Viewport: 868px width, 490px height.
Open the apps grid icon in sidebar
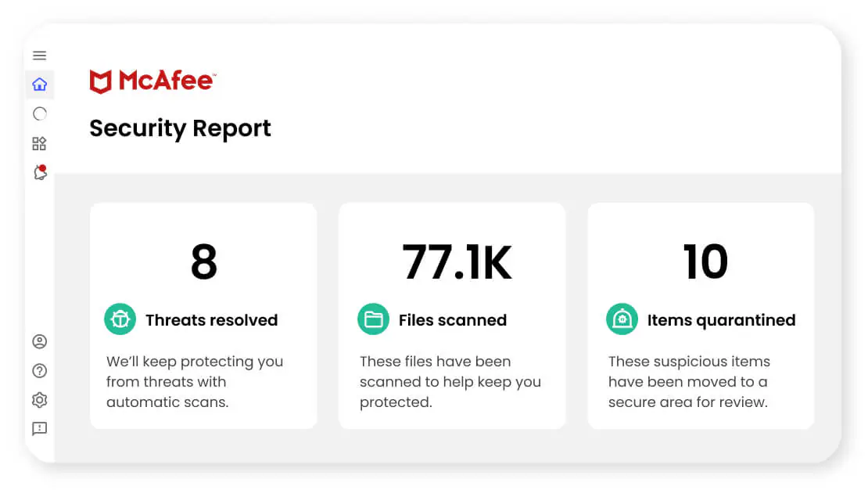click(x=39, y=143)
